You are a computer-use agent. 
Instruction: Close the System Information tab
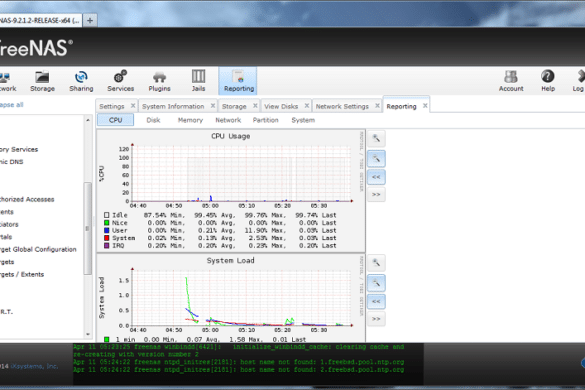coord(213,106)
